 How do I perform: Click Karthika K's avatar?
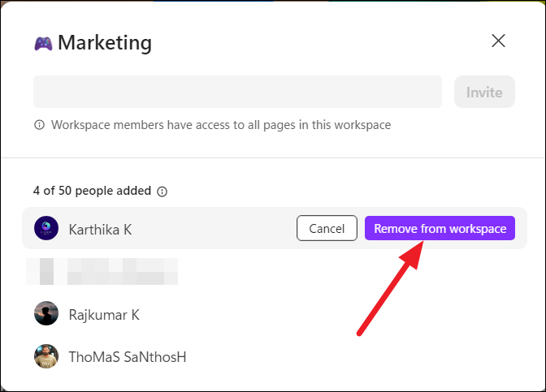point(46,228)
